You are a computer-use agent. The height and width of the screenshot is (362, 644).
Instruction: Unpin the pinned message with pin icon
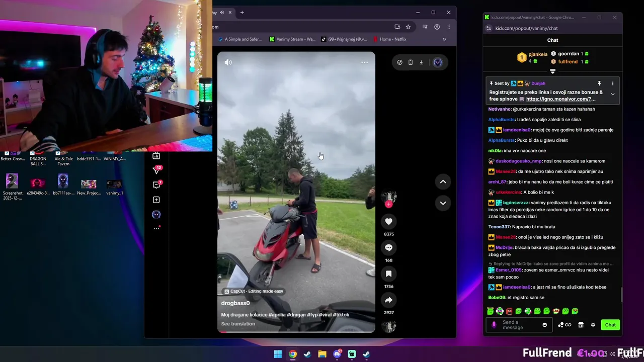599,83
